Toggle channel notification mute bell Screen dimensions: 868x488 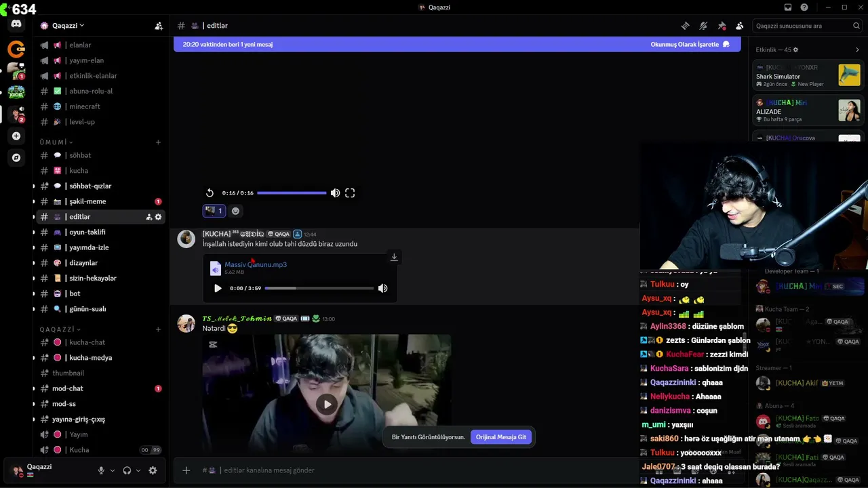703,26
